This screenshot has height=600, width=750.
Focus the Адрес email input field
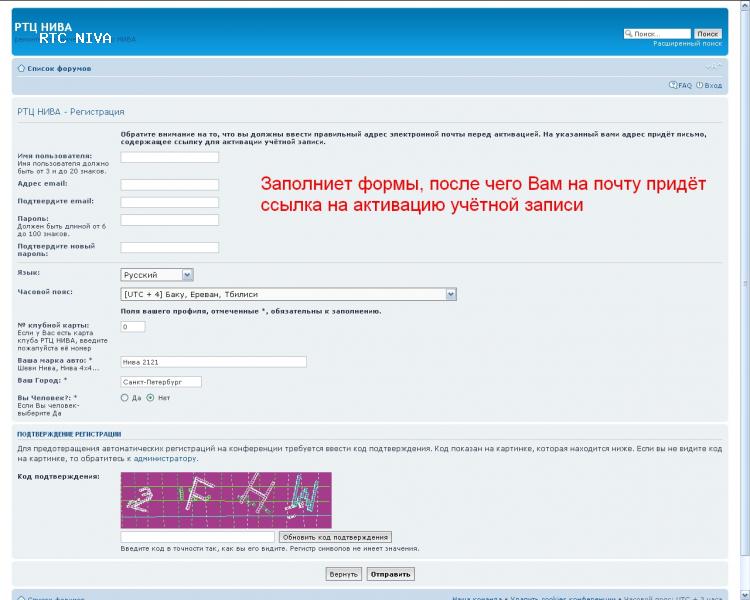[170, 185]
